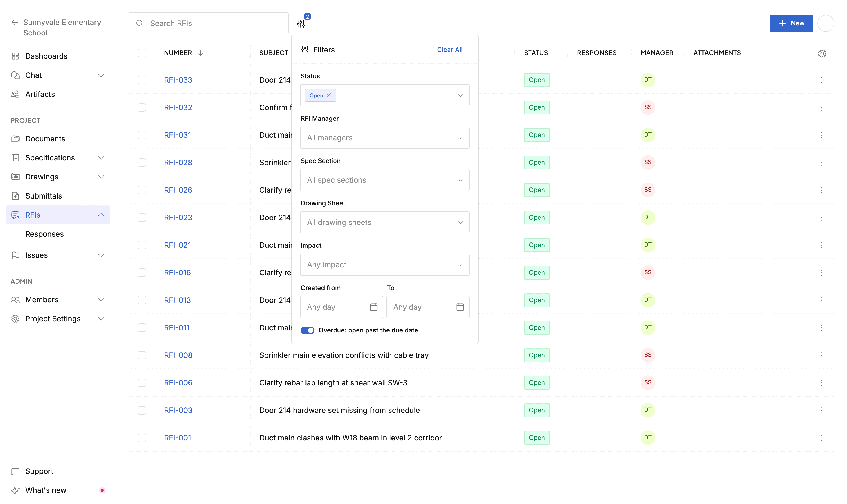The height and width of the screenshot is (504, 847).
Task: Open the Created from calendar icon
Action: 373,307
